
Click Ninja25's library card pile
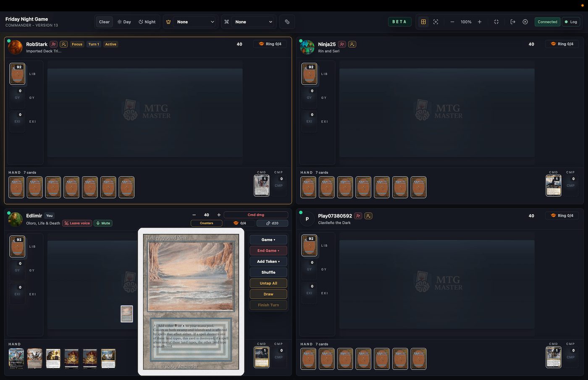[x=309, y=74]
